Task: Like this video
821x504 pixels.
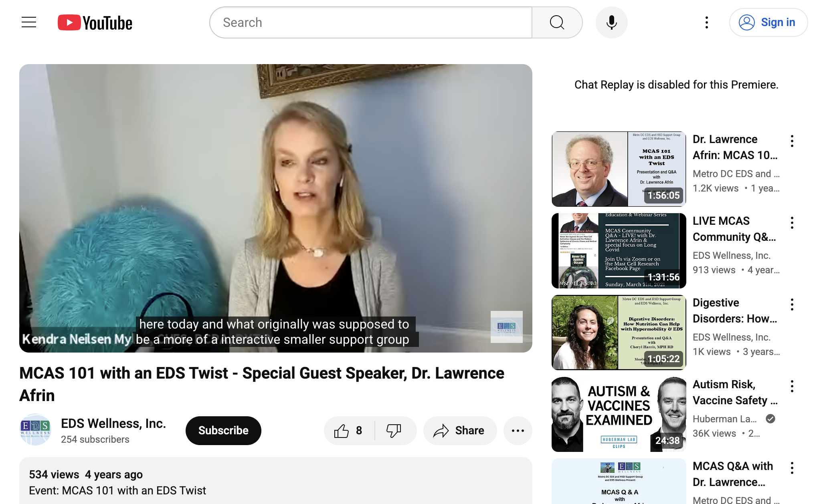Action: (x=349, y=430)
